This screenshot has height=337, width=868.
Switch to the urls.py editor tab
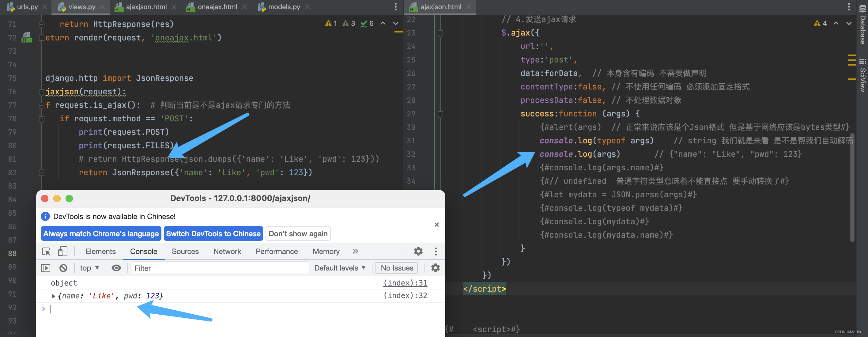pyautogui.click(x=22, y=7)
